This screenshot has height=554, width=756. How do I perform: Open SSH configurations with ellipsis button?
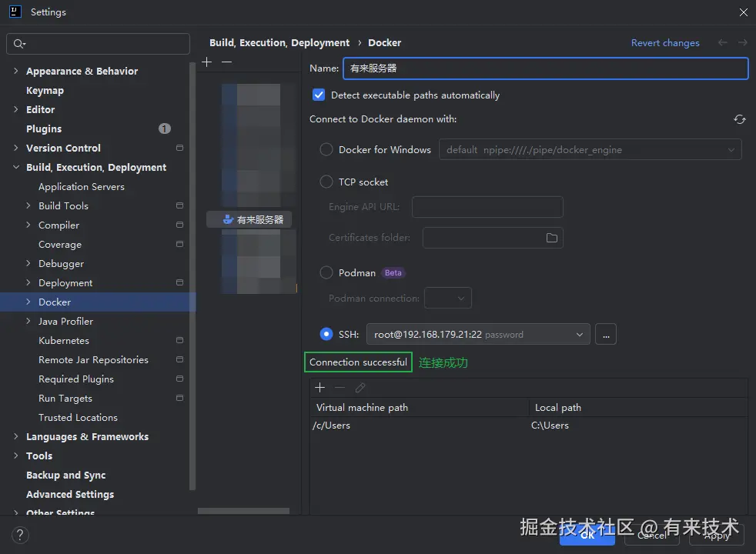click(606, 335)
